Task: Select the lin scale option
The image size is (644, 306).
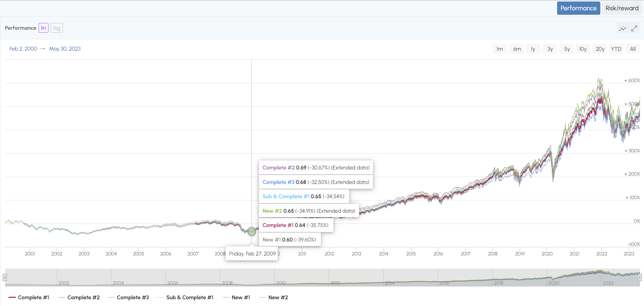Action: point(43,28)
